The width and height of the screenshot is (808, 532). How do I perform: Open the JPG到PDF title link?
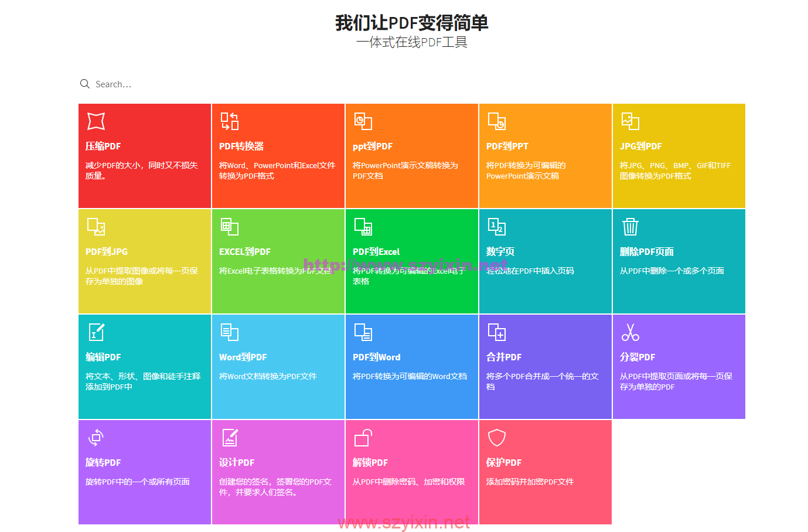(641, 146)
